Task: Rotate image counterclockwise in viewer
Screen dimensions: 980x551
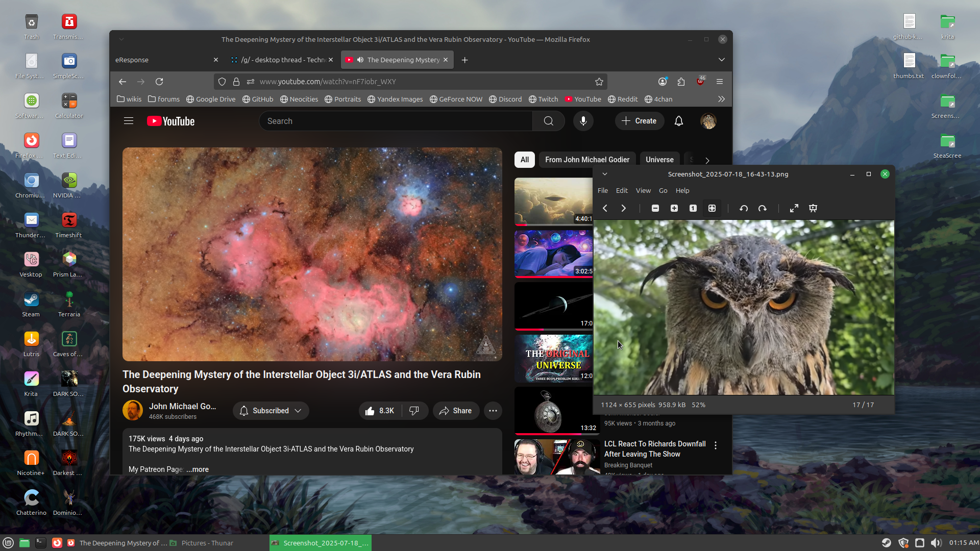Action: coord(744,208)
